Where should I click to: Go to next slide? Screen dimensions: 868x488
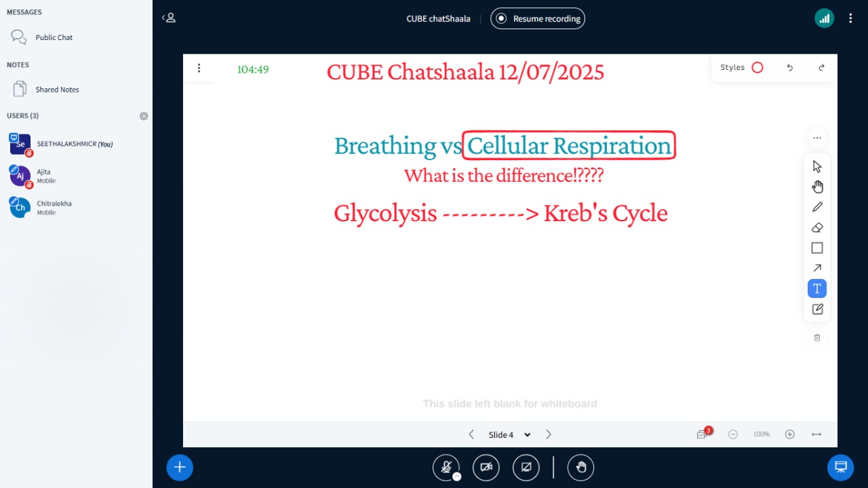pyautogui.click(x=549, y=434)
